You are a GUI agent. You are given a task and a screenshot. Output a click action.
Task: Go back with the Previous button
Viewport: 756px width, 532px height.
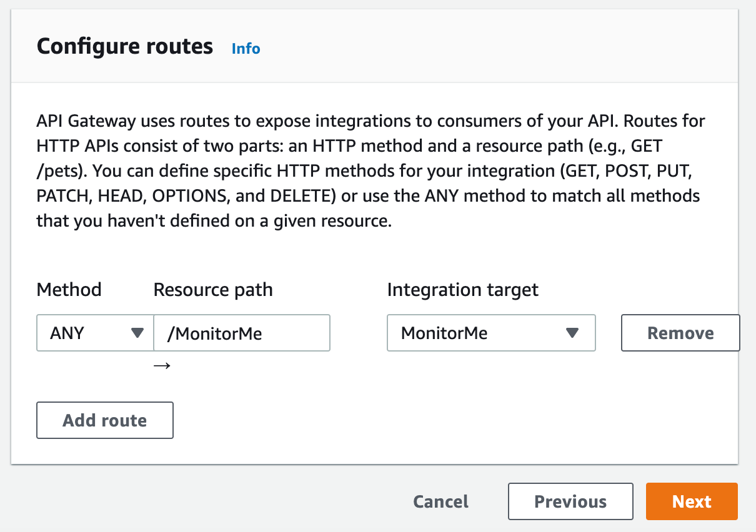pyautogui.click(x=570, y=501)
